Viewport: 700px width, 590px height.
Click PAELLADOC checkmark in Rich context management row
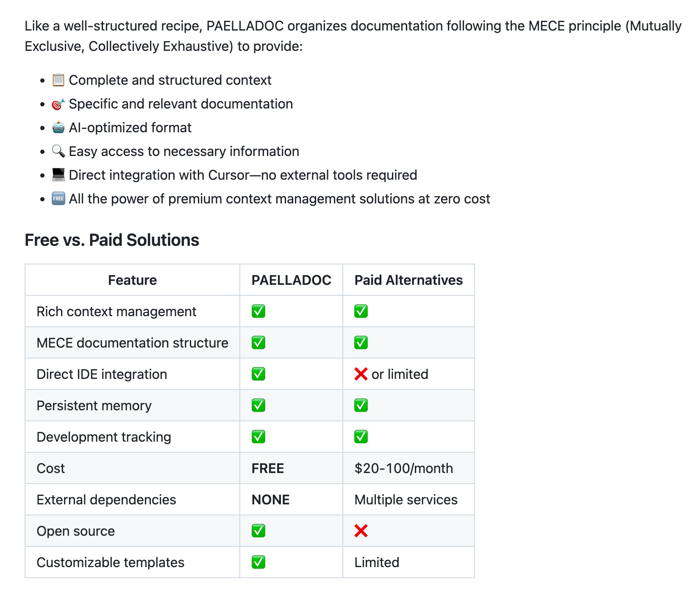point(258,311)
